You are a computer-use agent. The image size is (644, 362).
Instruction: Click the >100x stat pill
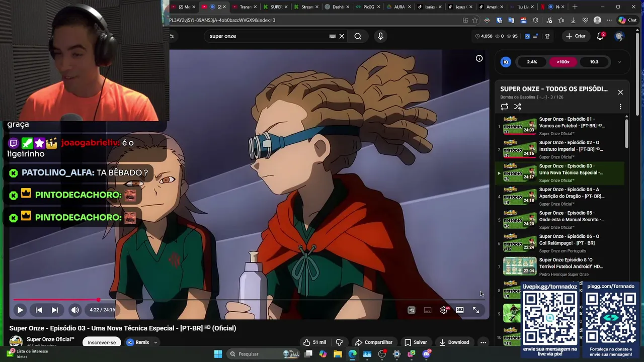tap(563, 62)
